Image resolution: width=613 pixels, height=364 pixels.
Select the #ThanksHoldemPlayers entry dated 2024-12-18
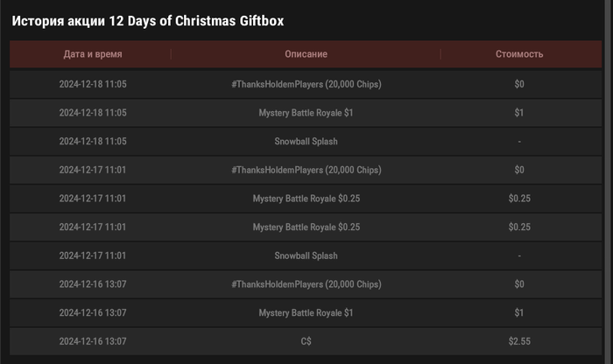click(306, 85)
